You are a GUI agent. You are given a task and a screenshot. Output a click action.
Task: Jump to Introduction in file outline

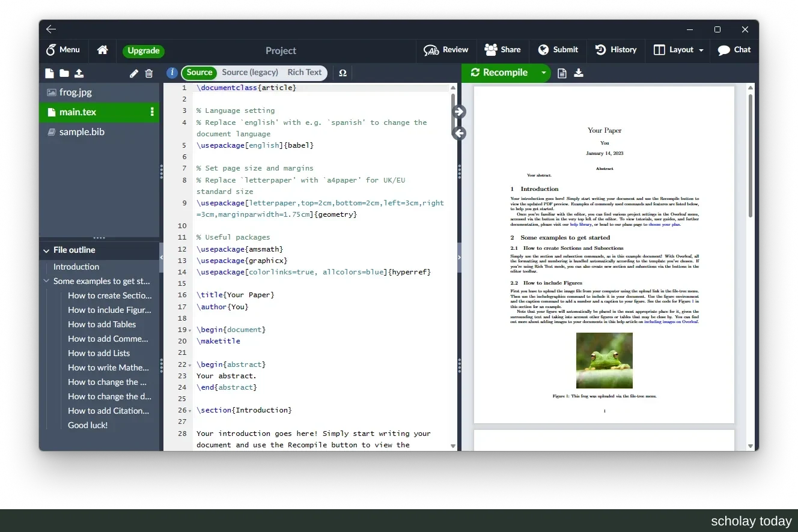pos(76,267)
